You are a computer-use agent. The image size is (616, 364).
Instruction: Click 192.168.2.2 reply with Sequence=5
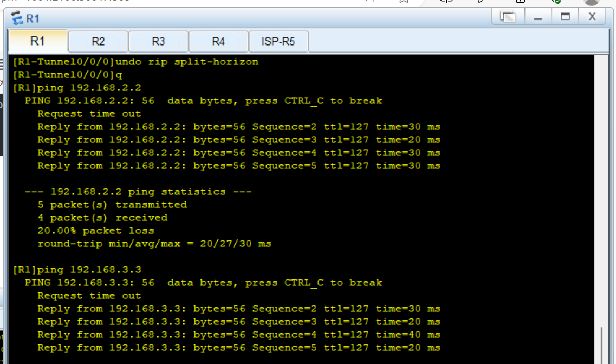239,166
